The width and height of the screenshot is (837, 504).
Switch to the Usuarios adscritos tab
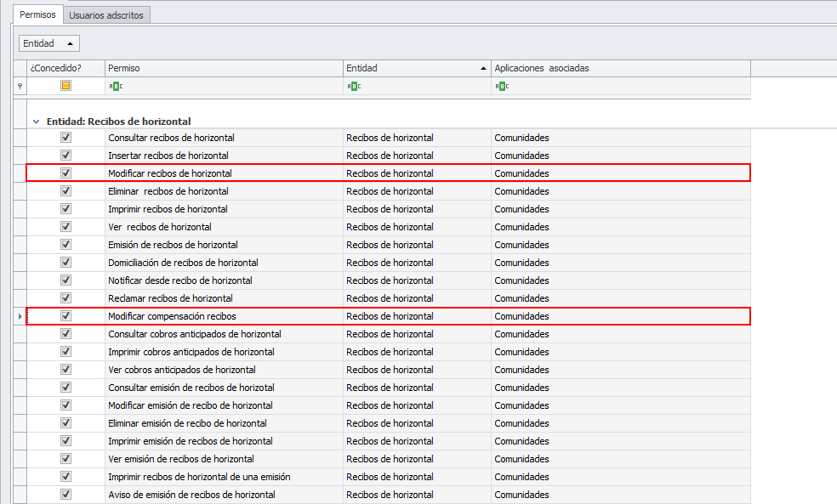point(107,15)
